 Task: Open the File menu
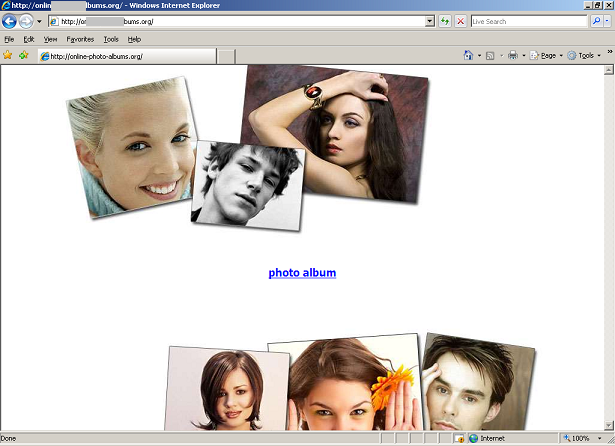[x=9, y=39]
